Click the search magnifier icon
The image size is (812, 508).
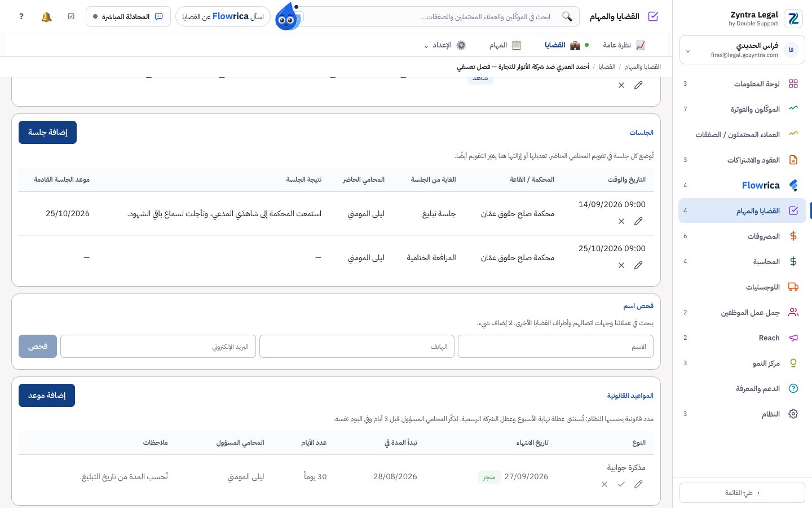point(567,17)
